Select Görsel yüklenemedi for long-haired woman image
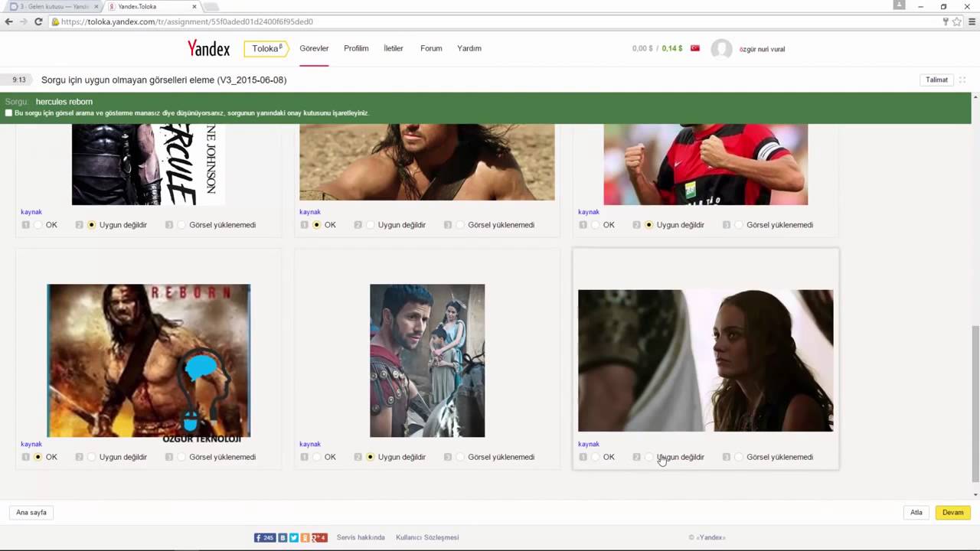This screenshot has width=980, height=551. coord(739,457)
